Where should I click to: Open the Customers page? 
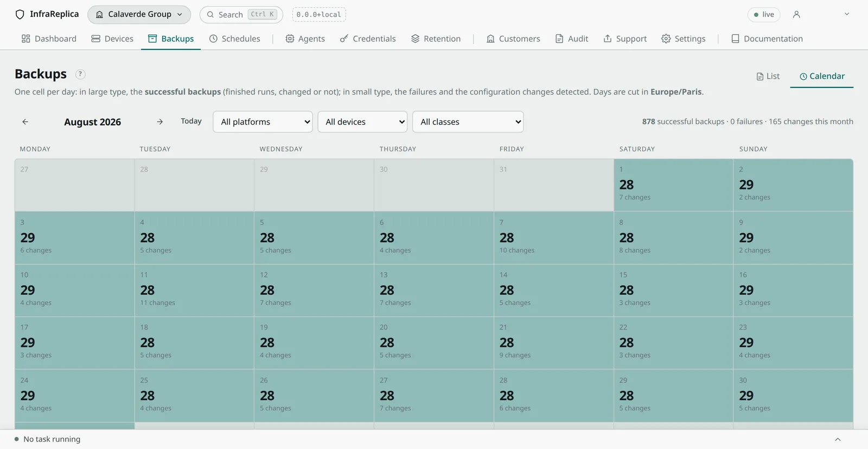(513, 39)
